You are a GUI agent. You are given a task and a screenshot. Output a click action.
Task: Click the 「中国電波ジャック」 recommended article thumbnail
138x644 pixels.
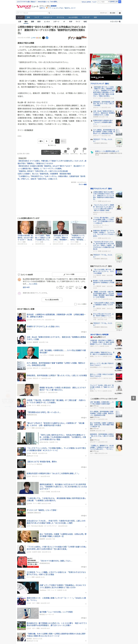(78, 228)
